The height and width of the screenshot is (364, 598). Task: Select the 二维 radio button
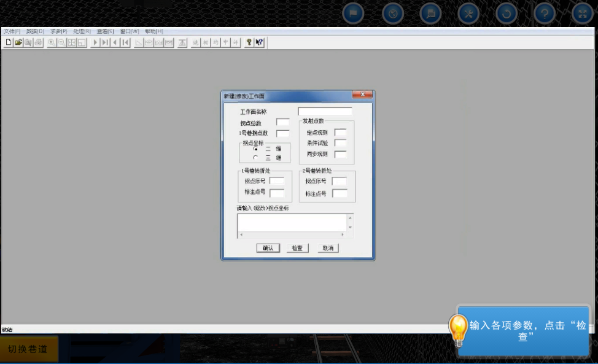click(255, 149)
